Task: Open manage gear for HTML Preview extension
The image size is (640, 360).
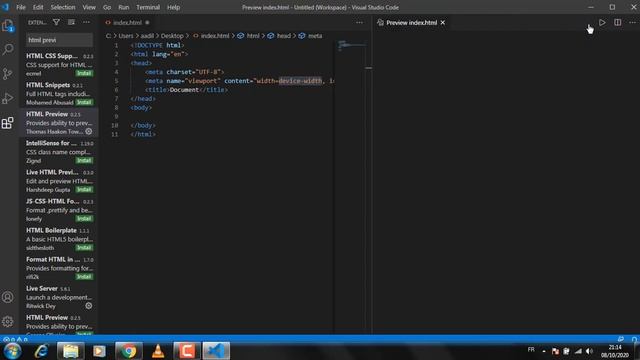Action: 89,131
